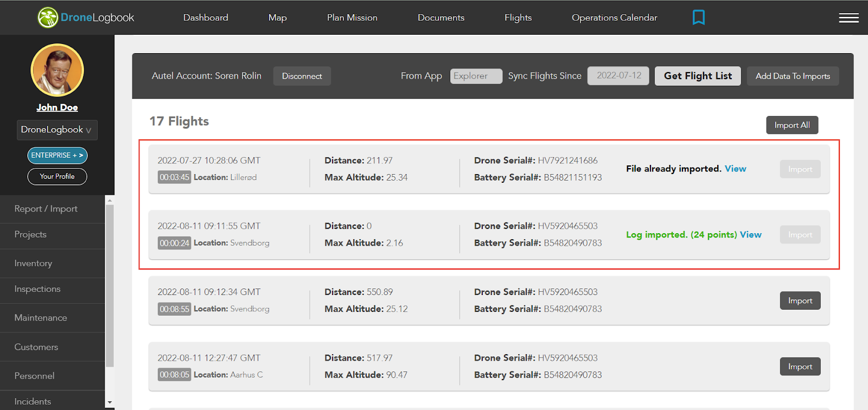Click the 00:00:24 duration badge
Image resolution: width=868 pixels, height=410 pixels.
click(x=174, y=243)
